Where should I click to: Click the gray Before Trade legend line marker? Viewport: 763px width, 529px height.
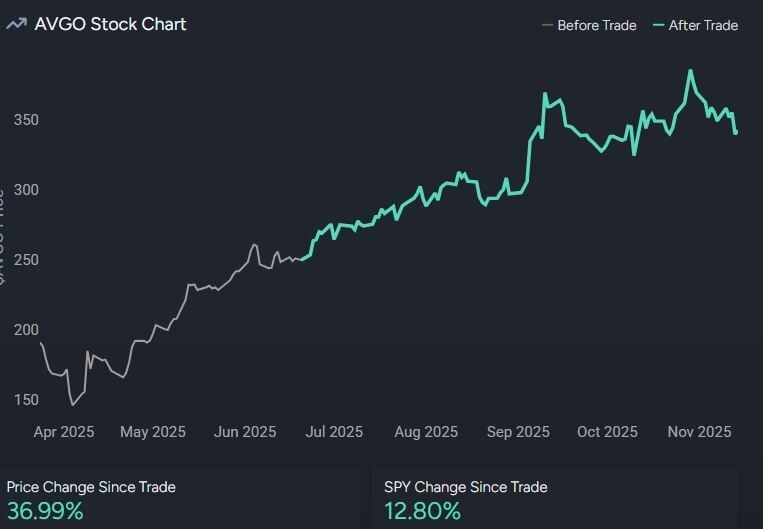tap(547, 25)
